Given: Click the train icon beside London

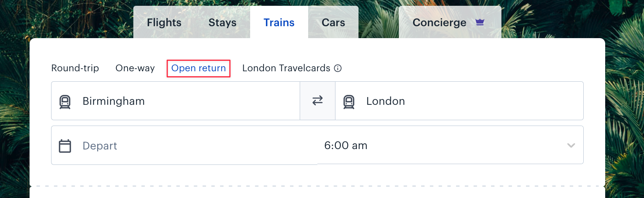Looking at the screenshot, I should tap(349, 102).
